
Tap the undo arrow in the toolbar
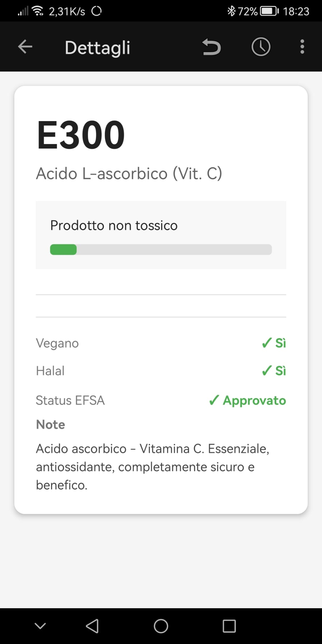click(211, 47)
